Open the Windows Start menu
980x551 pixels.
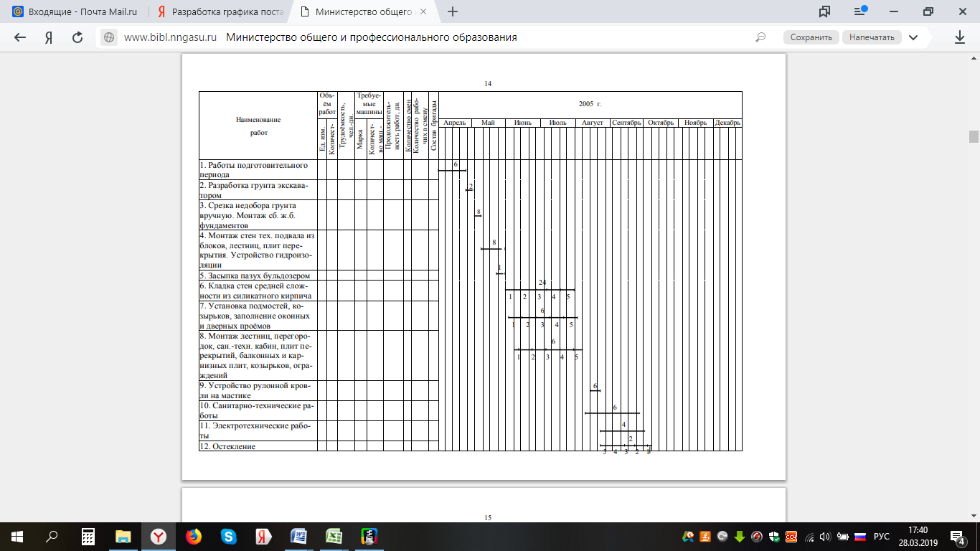[x=17, y=536]
